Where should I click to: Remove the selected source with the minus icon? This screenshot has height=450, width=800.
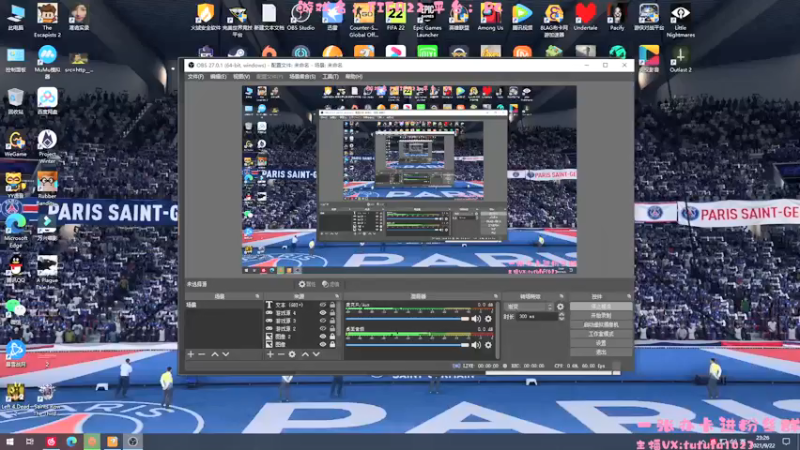[281, 354]
